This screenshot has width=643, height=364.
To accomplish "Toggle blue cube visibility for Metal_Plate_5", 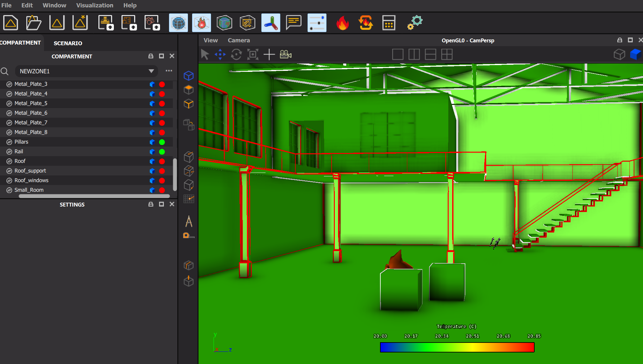I will tap(152, 104).
